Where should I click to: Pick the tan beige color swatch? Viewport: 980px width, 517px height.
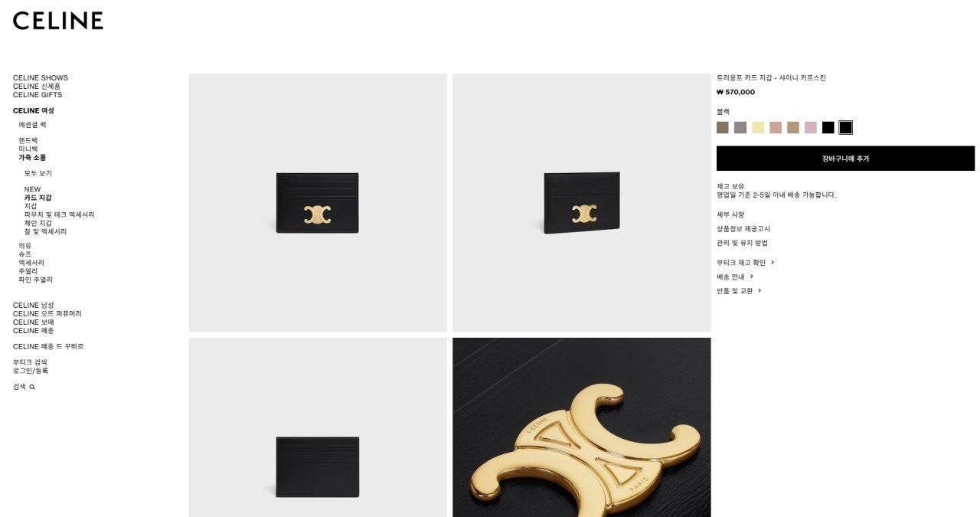pos(793,127)
